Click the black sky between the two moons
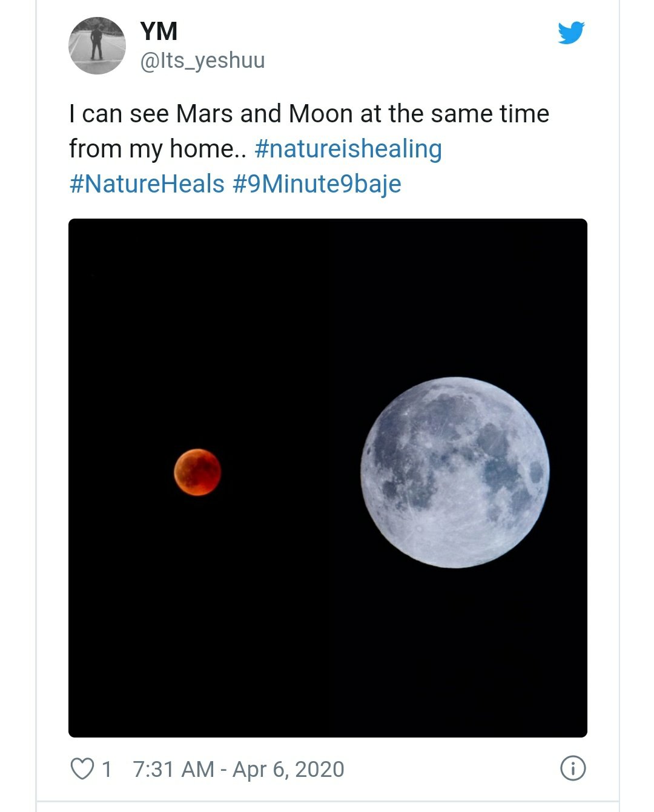This screenshot has height=812, width=654. (291, 472)
